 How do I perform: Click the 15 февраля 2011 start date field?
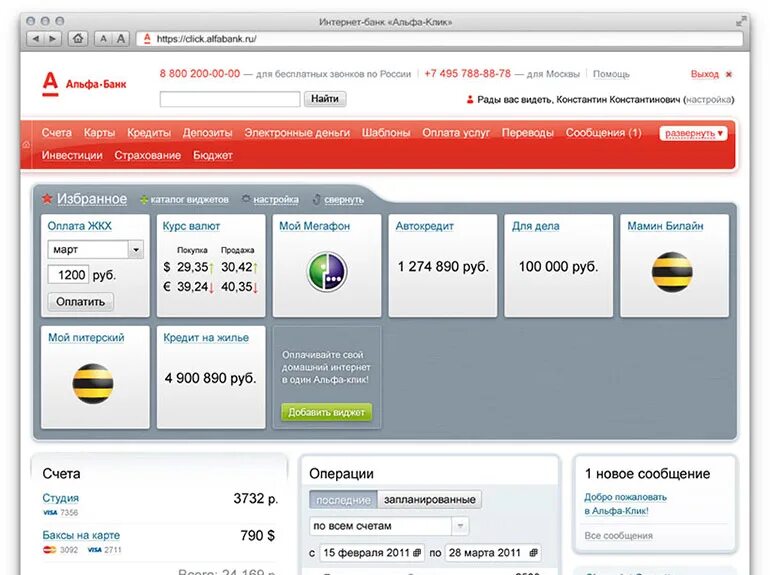coord(372,553)
